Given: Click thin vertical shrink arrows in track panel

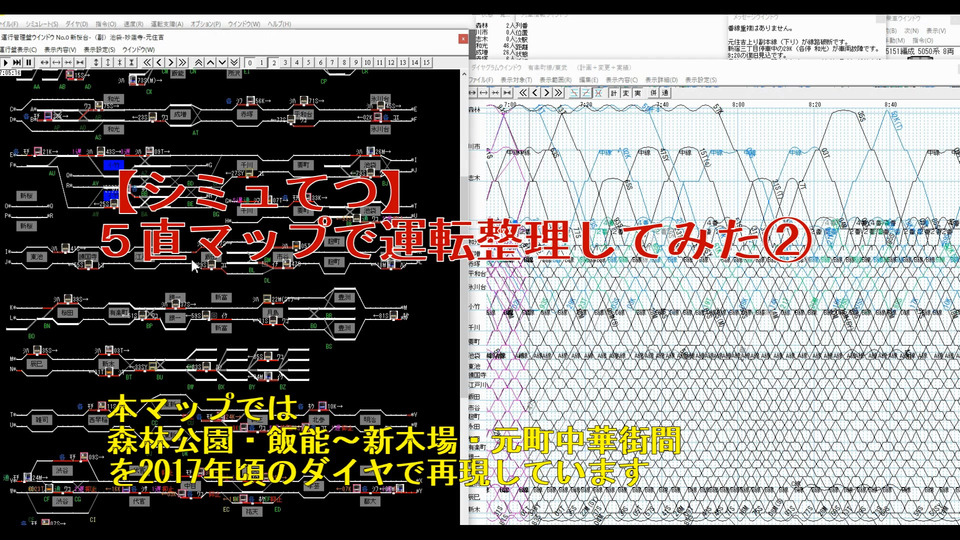Looking at the screenshot, I should [120, 62].
